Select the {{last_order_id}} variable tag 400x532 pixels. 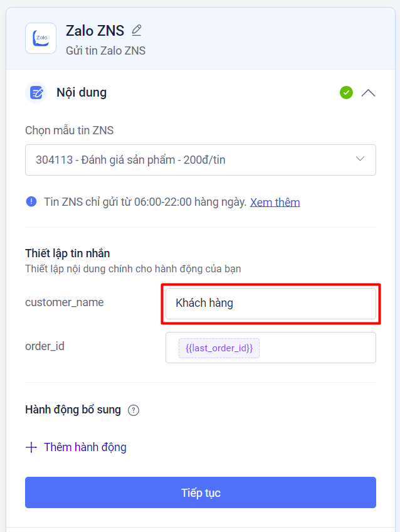219,348
